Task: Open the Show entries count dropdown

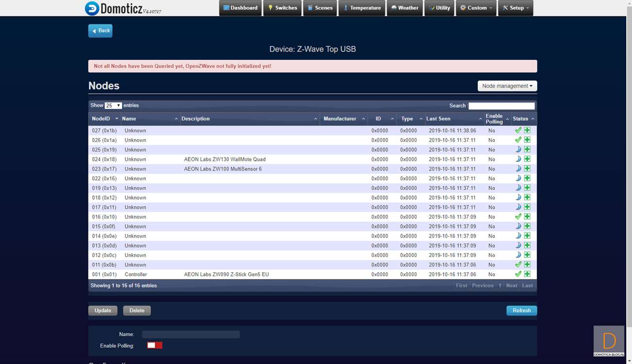Action: tap(113, 105)
